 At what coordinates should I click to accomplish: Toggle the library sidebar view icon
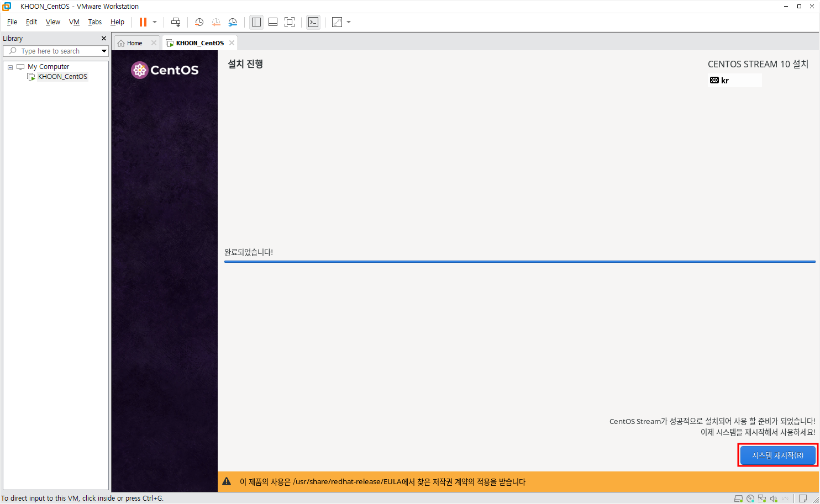tap(256, 22)
